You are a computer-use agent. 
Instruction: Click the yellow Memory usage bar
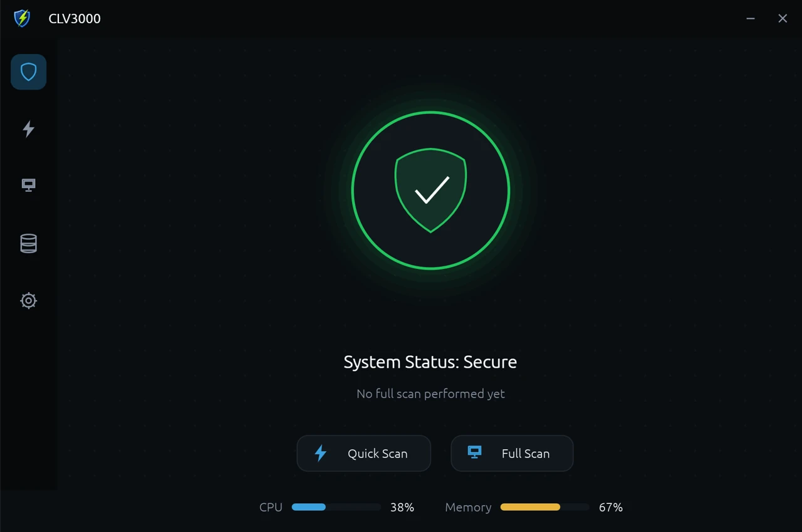(x=545, y=507)
